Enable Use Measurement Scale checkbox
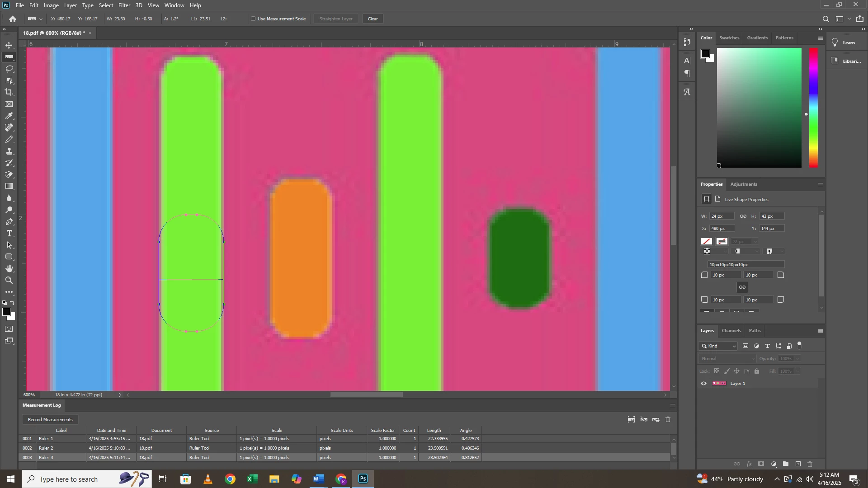This screenshot has height=488, width=868. [x=254, y=19]
